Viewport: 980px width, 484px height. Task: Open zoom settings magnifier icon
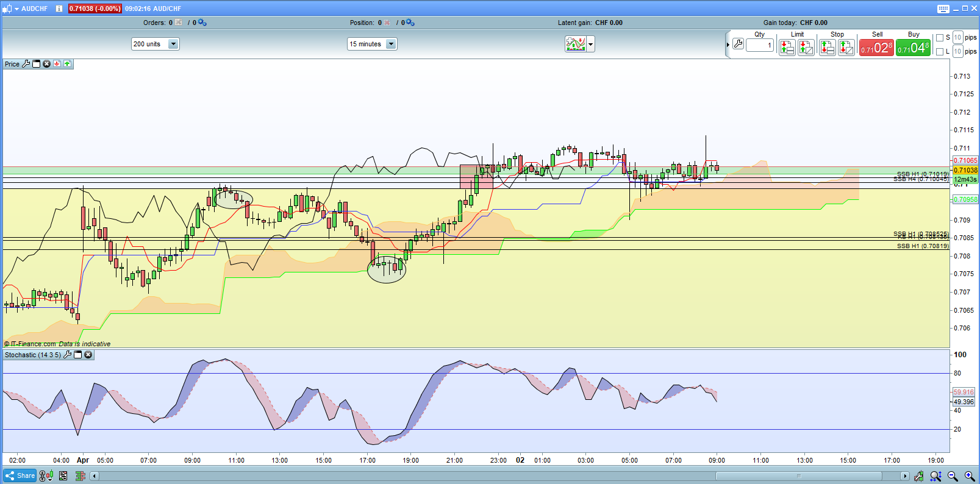coord(935,476)
